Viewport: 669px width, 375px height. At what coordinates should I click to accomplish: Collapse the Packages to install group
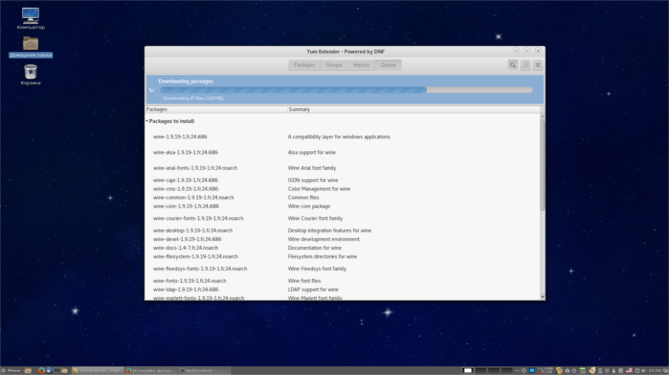click(147, 121)
